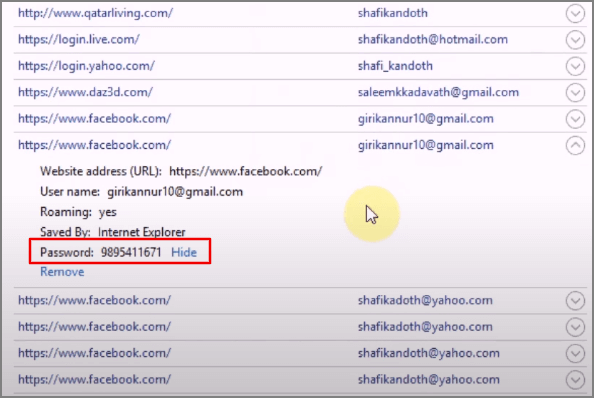This screenshot has height=398, width=594.
Task: Click the 'Roaming: yes' detail line
Action: (x=78, y=212)
